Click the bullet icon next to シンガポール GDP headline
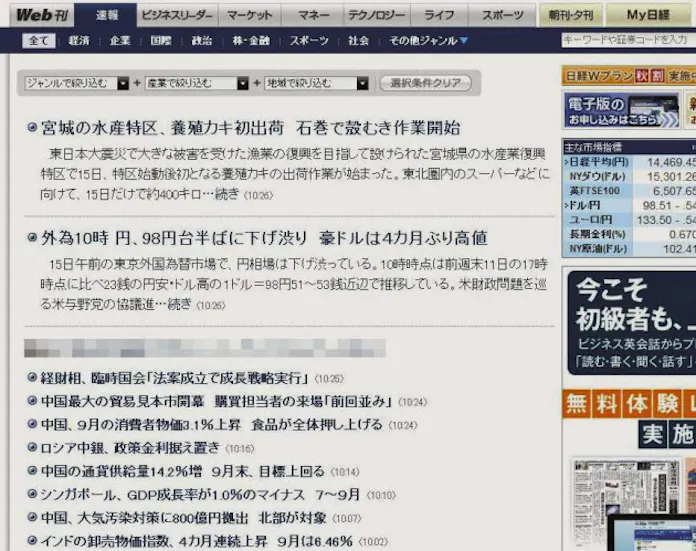The image size is (696, 551). point(31,495)
